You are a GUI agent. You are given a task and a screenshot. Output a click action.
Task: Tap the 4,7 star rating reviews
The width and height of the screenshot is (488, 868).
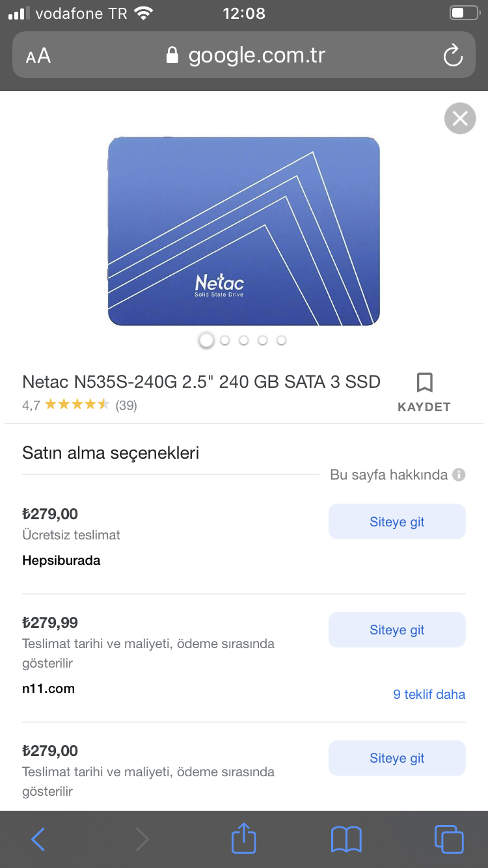click(79, 405)
